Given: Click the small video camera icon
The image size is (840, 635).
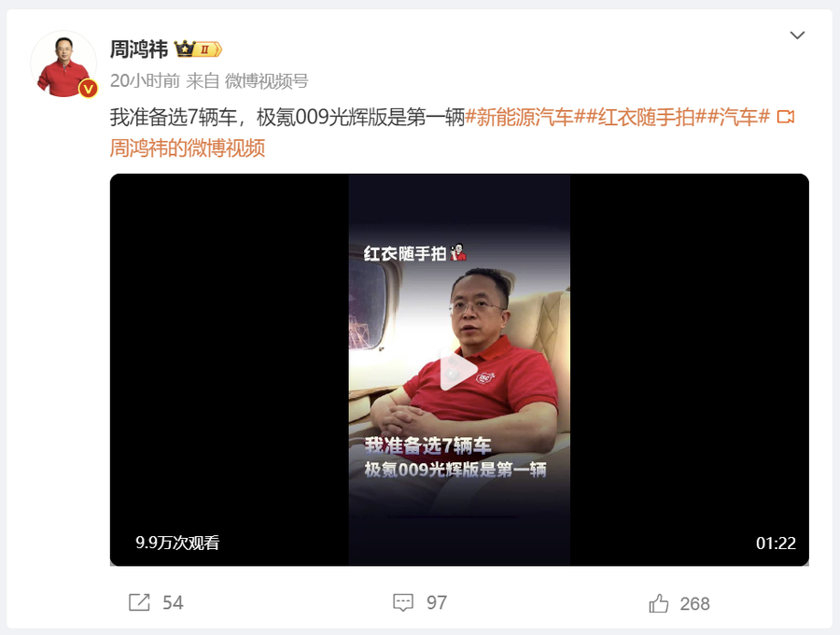Looking at the screenshot, I should coord(785,117).
